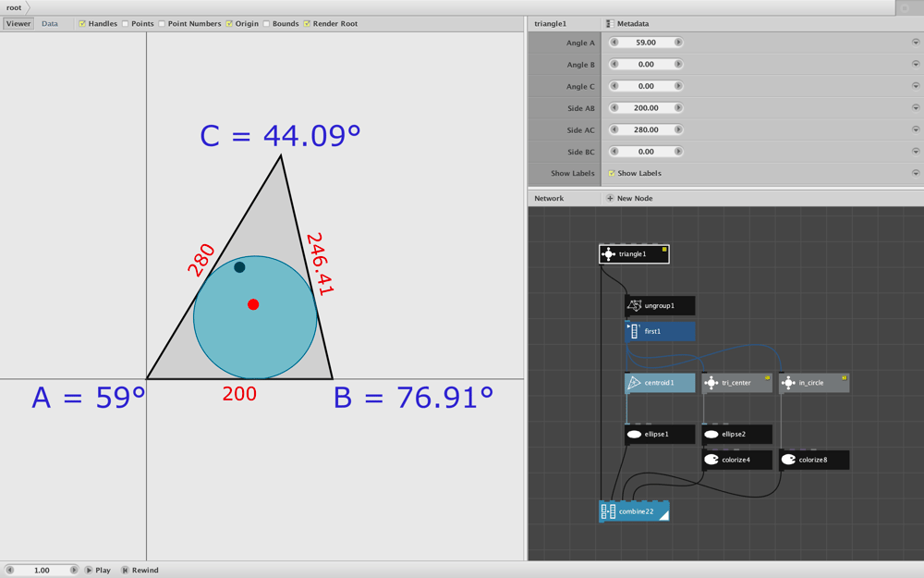Enable the Bounds checkbox
Image resolution: width=924 pixels, height=578 pixels.
click(x=266, y=24)
